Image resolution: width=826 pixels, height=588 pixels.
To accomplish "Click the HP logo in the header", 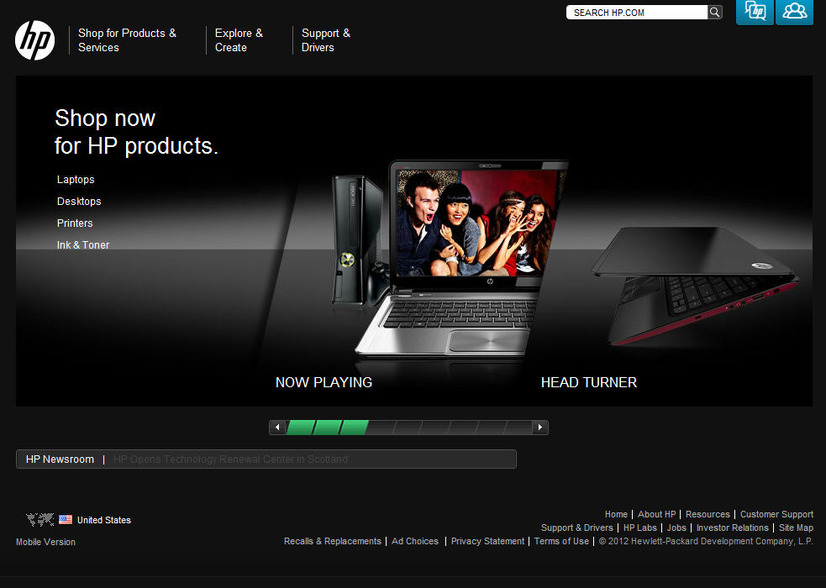I will pyautogui.click(x=35, y=40).
